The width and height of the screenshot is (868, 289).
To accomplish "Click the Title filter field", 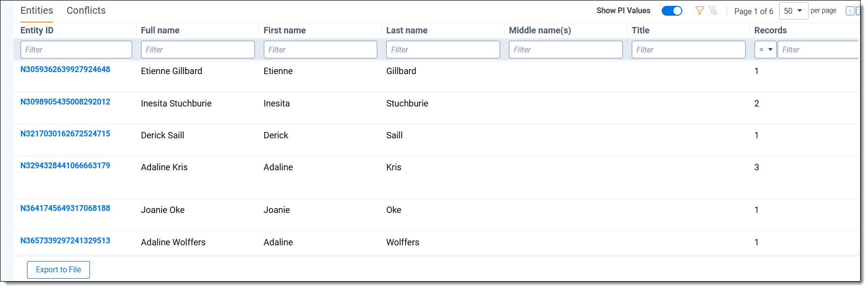I will click(x=689, y=50).
